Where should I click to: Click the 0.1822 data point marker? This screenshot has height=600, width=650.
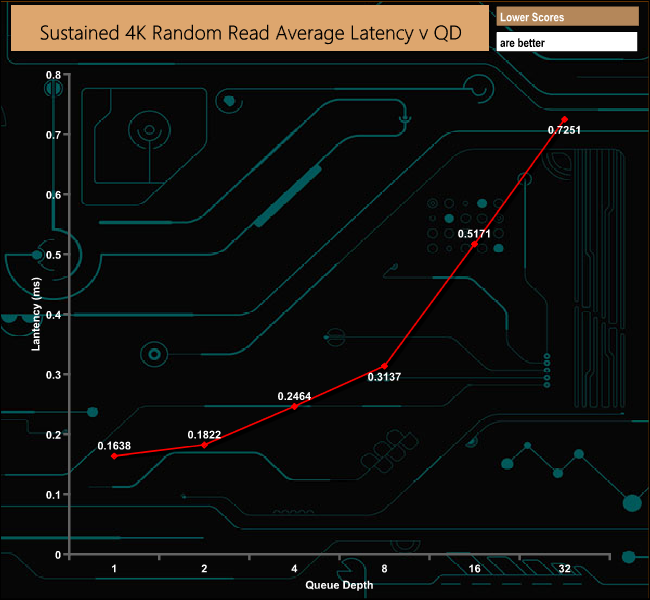point(204,445)
